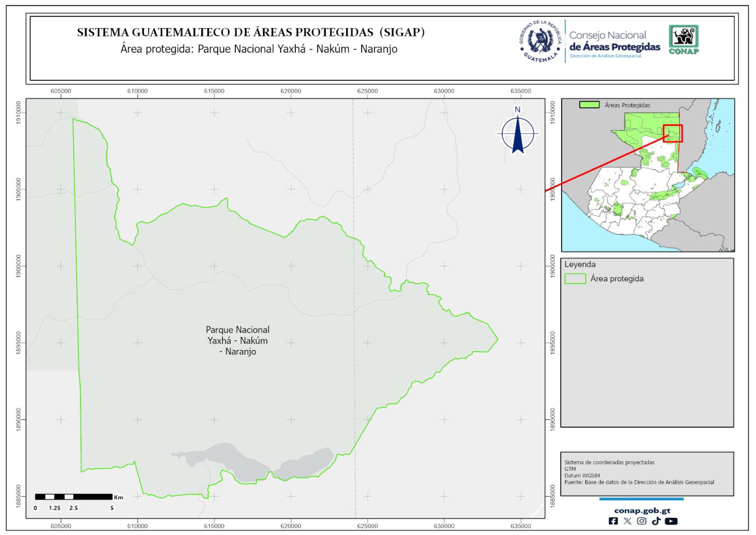Open the TikTok icon
This screenshot has width=756, height=535.
tap(656, 521)
